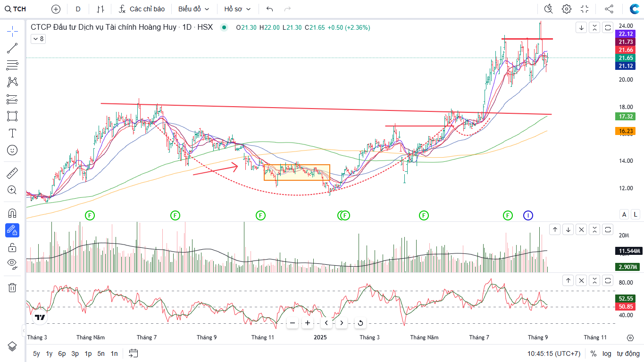Viewport: 644px width, 362px height.
Task: Expand the Hồ sơ dropdown menu
Action: (x=237, y=9)
